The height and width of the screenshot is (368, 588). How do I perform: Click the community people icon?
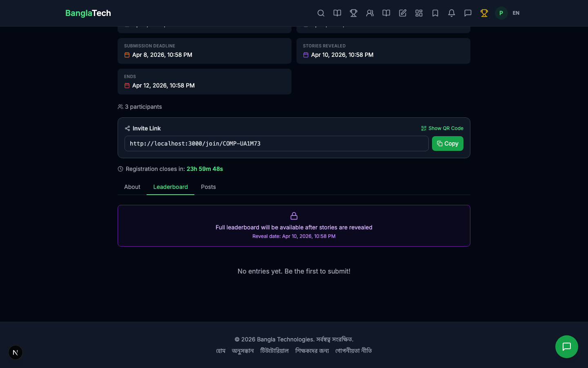[370, 13]
